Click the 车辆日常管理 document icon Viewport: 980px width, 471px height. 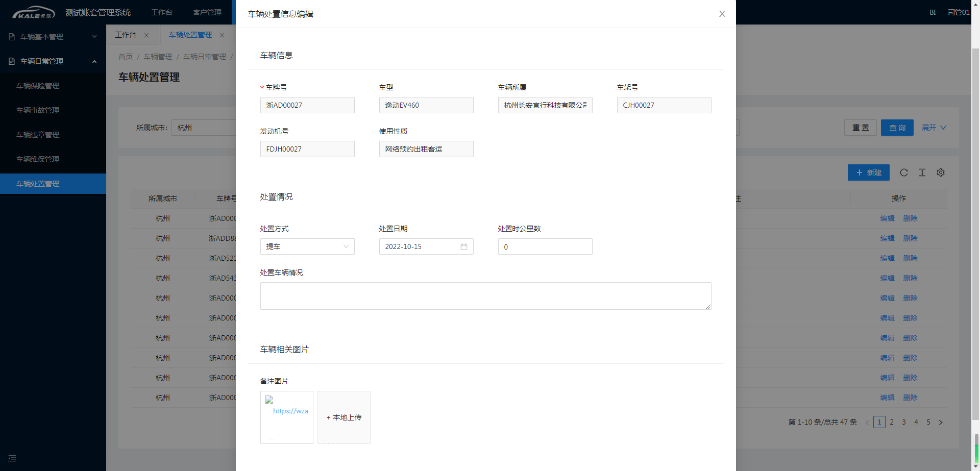12,61
